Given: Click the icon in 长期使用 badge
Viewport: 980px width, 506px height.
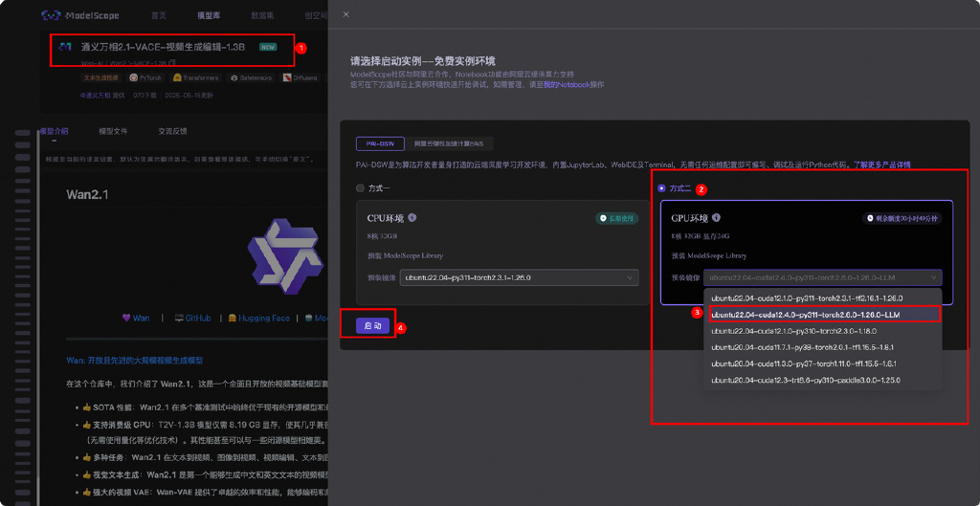Looking at the screenshot, I should coord(603,218).
